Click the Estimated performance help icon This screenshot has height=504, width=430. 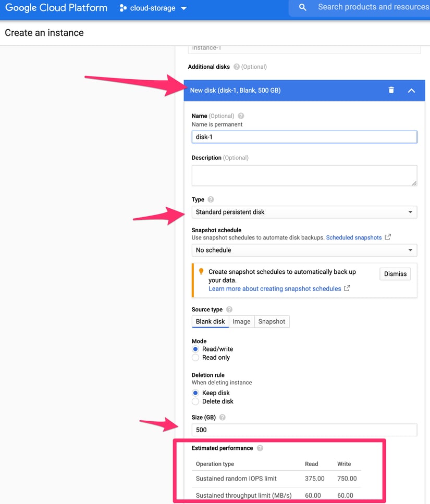click(x=259, y=447)
